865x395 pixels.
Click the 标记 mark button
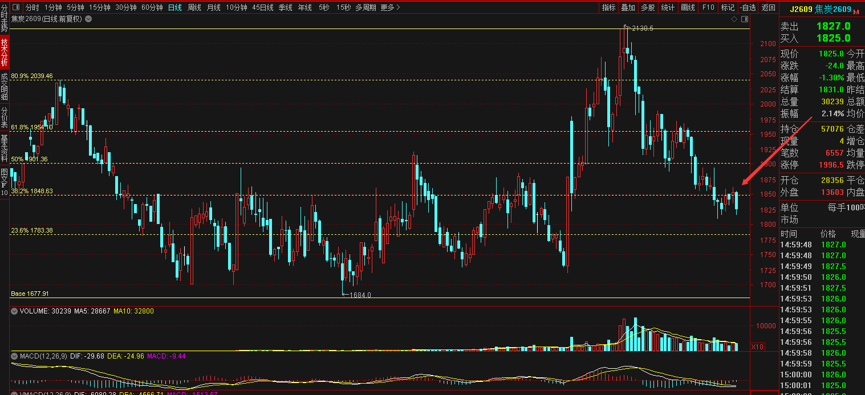tap(728, 8)
